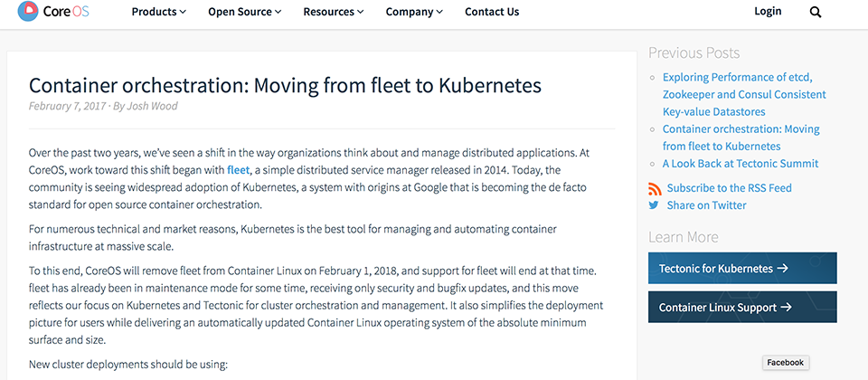The image size is (868, 380).
Task: Open A Look Back at Tectonic Summit
Action: (741, 164)
